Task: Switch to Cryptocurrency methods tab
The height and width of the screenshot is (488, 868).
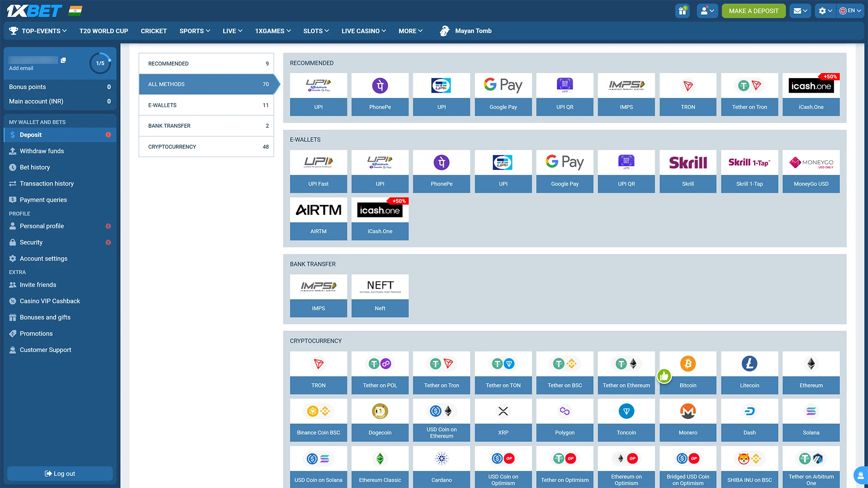Action: click(x=206, y=147)
